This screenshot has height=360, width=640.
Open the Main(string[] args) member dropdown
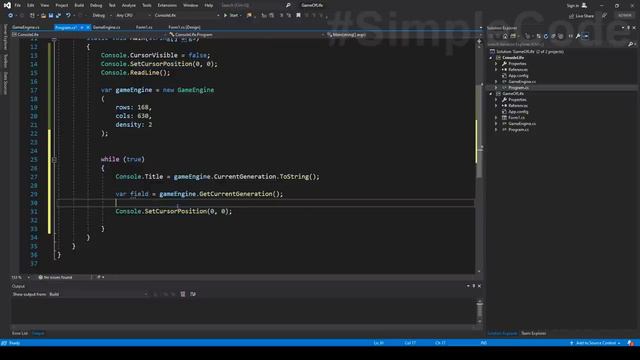403,35
